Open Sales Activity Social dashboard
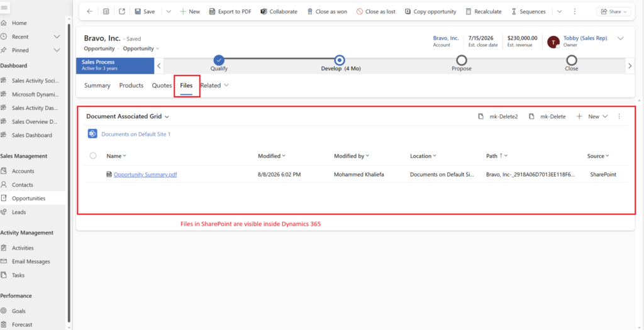644x330 pixels. pyautogui.click(x=35, y=80)
